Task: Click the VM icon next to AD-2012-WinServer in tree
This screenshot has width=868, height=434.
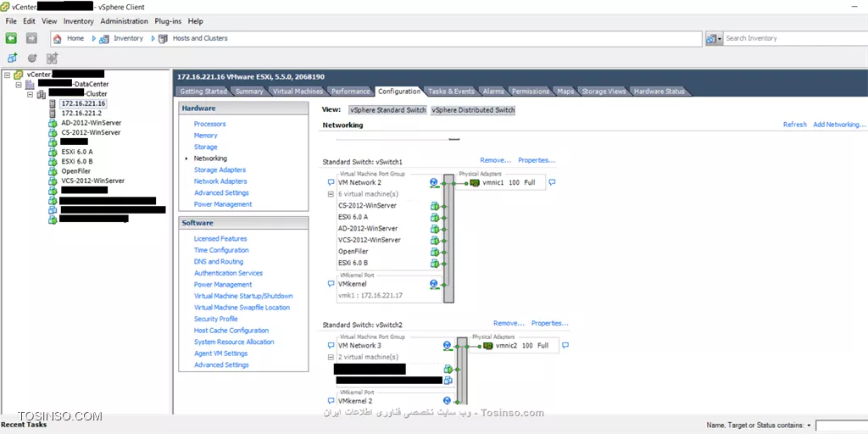Action: (53, 123)
